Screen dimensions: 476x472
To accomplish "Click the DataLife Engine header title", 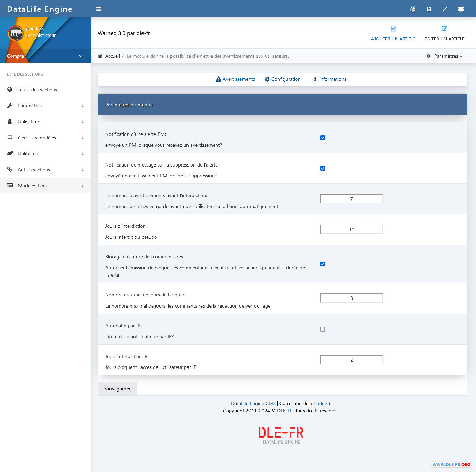I will click(40, 9).
